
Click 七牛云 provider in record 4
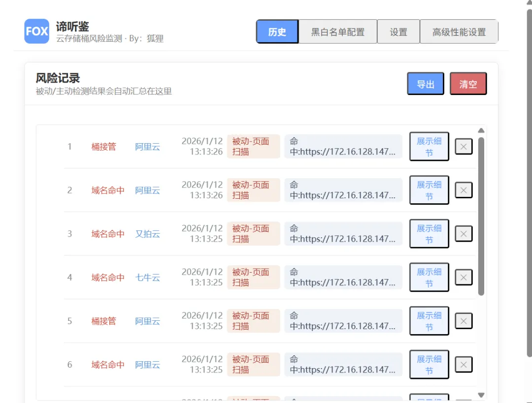[x=148, y=278]
